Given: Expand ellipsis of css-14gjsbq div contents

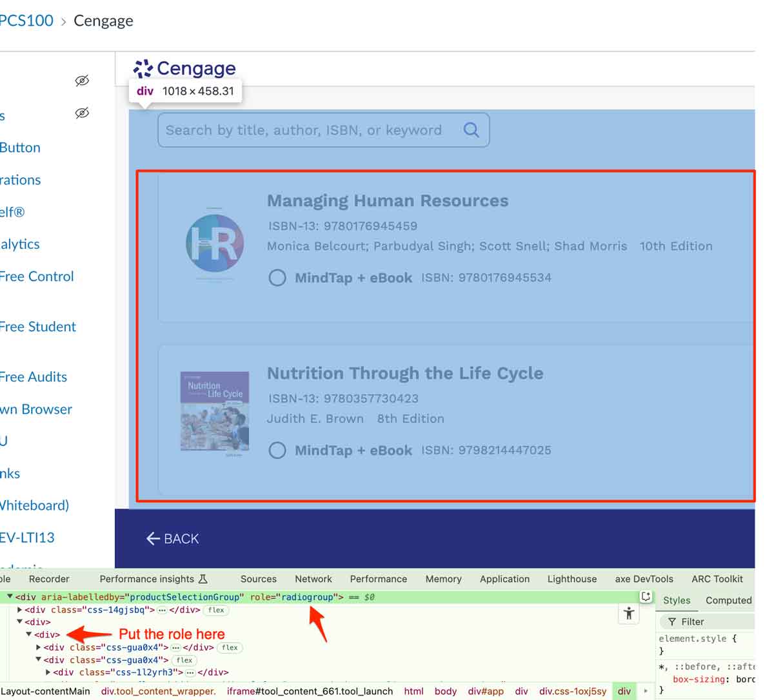Looking at the screenshot, I should click(x=163, y=610).
